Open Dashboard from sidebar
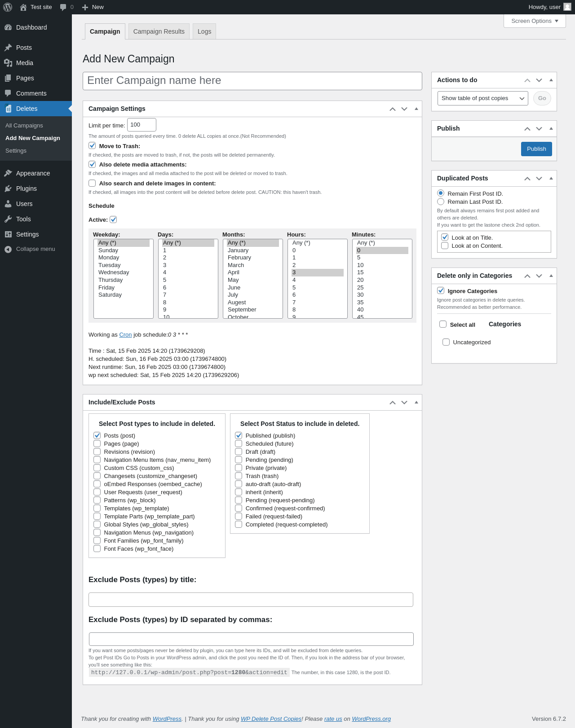Image resolution: width=575 pixels, height=728 pixels. pyautogui.click(x=36, y=27)
